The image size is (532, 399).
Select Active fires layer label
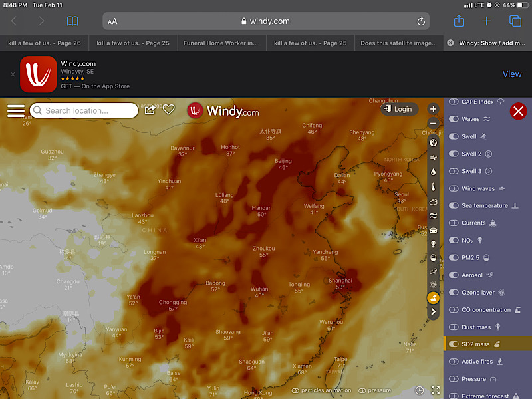click(x=477, y=362)
